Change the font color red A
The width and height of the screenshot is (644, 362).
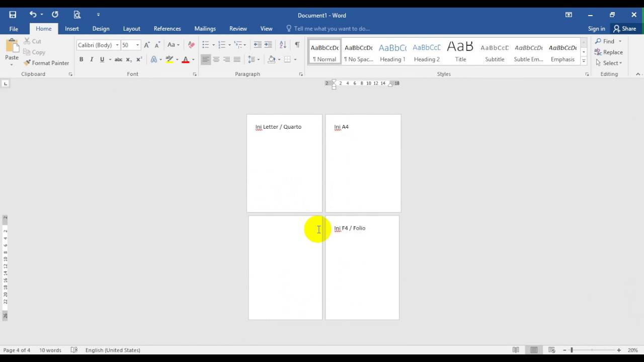[186, 59]
